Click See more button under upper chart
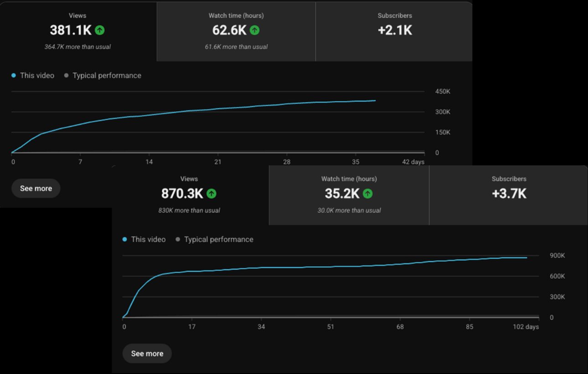This screenshot has width=588, height=374. point(36,189)
